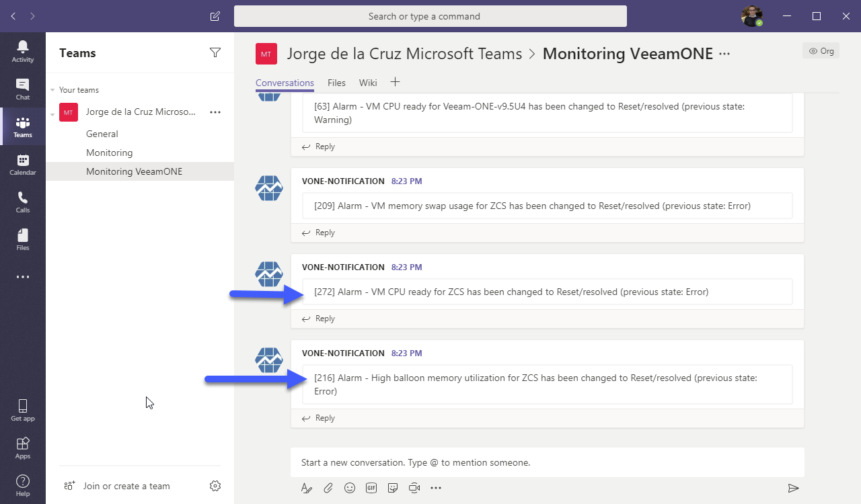The height and width of the screenshot is (504, 861).
Task: Open the Activity feed bell icon
Action: tap(23, 50)
